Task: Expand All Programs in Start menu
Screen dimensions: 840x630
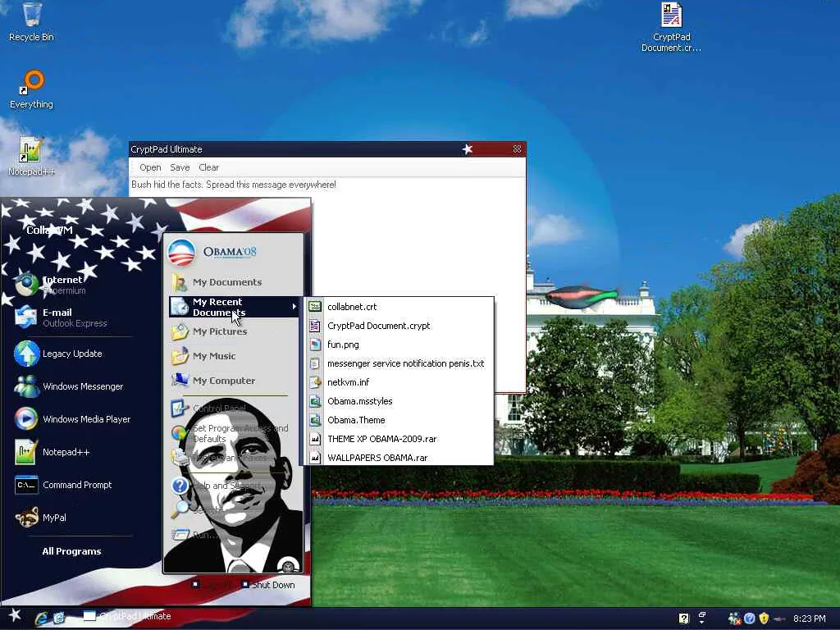Action: (x=72, y=551)
